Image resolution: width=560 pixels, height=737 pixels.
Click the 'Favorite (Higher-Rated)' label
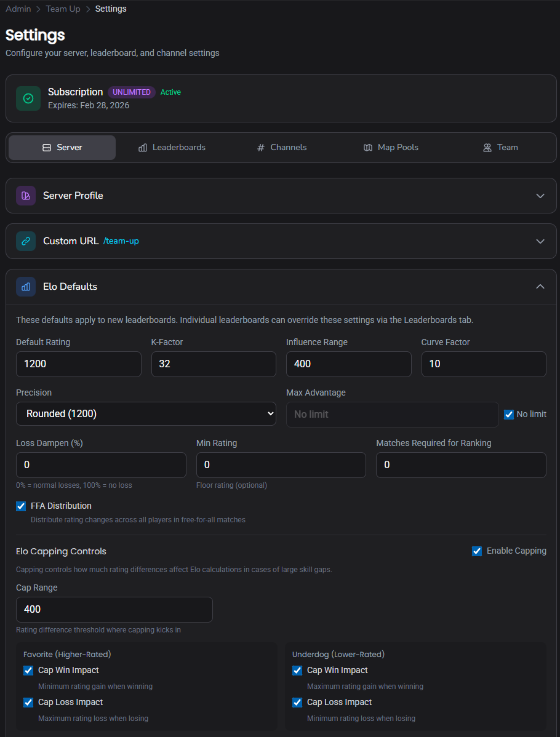coord(67,655)
